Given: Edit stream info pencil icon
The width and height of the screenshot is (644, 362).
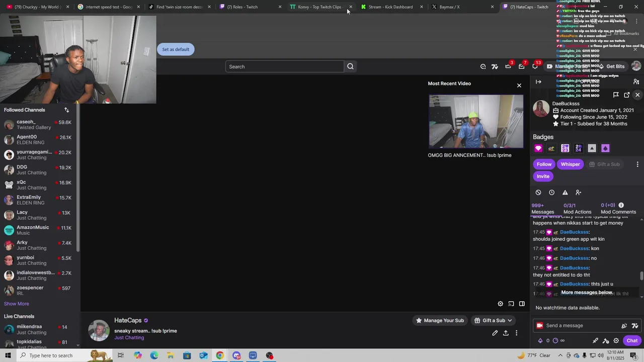Looking at the screenshot, I should coord(495,333).
